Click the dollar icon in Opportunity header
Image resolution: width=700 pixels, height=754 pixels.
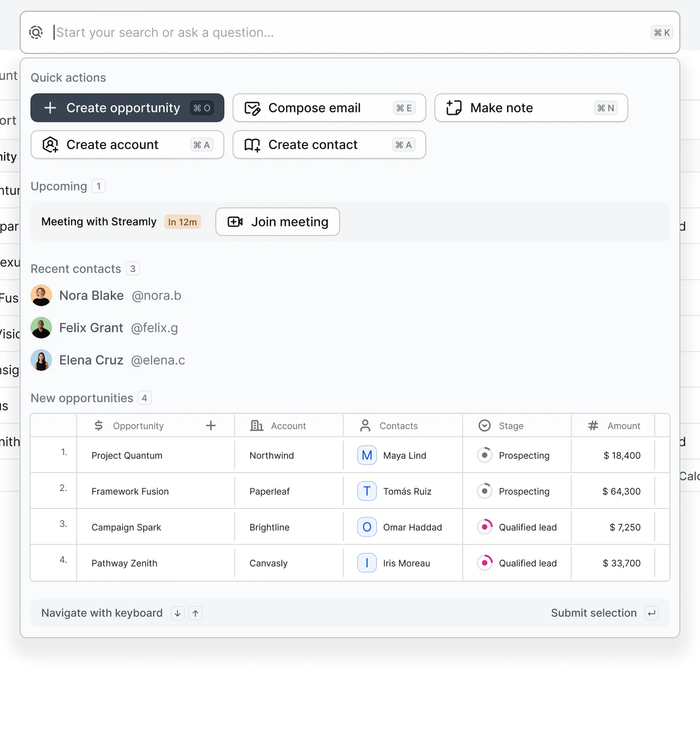99,426
